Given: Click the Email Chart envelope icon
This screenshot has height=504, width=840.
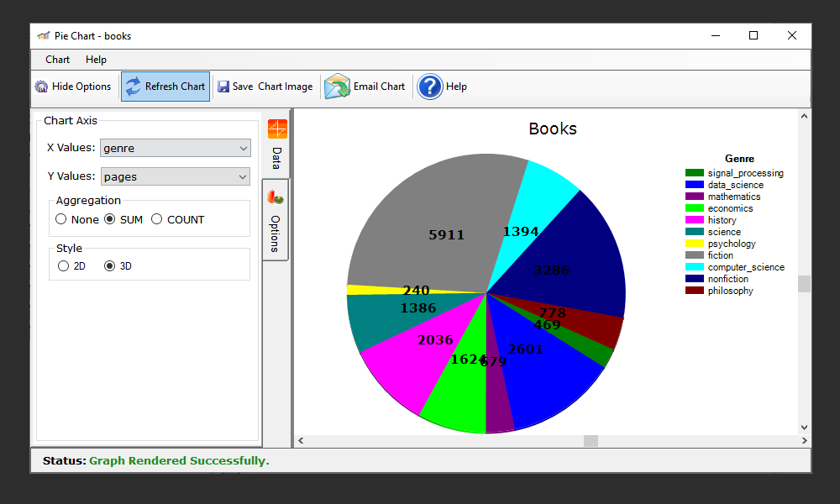Looking at the screenshot, I should tap(337, 87).
